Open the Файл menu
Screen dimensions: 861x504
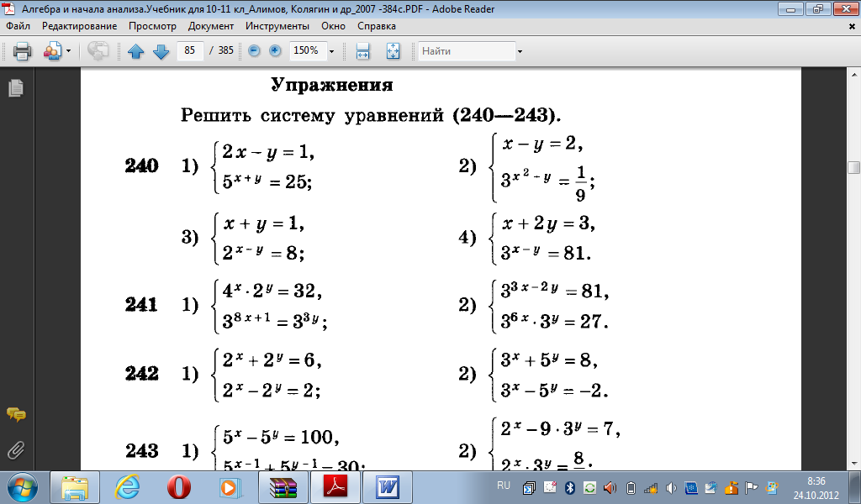pos(18,26)
